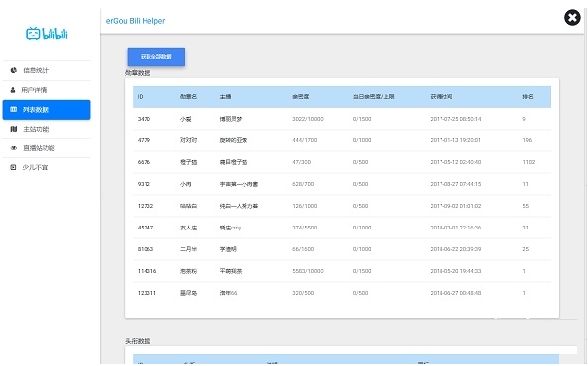Click the blue 获取全部数据 button
The image size is (588, 366).
(156, 57)
